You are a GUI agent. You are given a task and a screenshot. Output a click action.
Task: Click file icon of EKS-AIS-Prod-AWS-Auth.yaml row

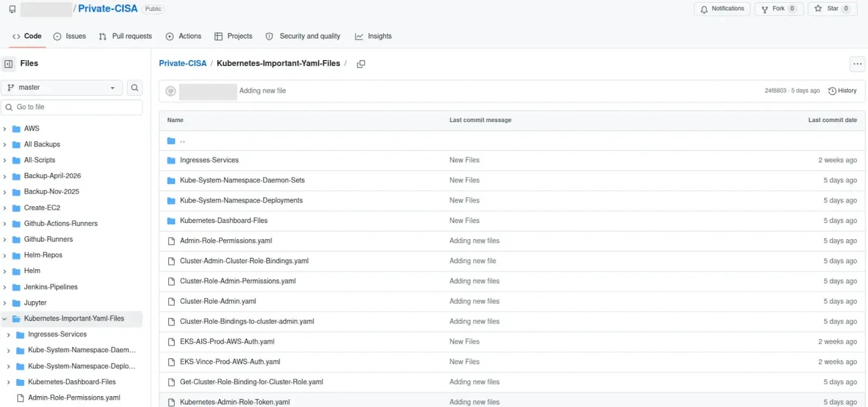click(x=171, y=342)
